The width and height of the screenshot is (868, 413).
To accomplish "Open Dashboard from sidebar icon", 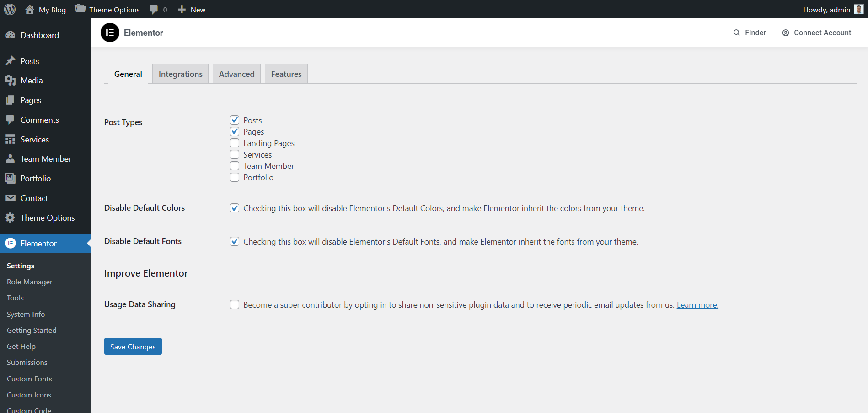I will pos(11,35).
